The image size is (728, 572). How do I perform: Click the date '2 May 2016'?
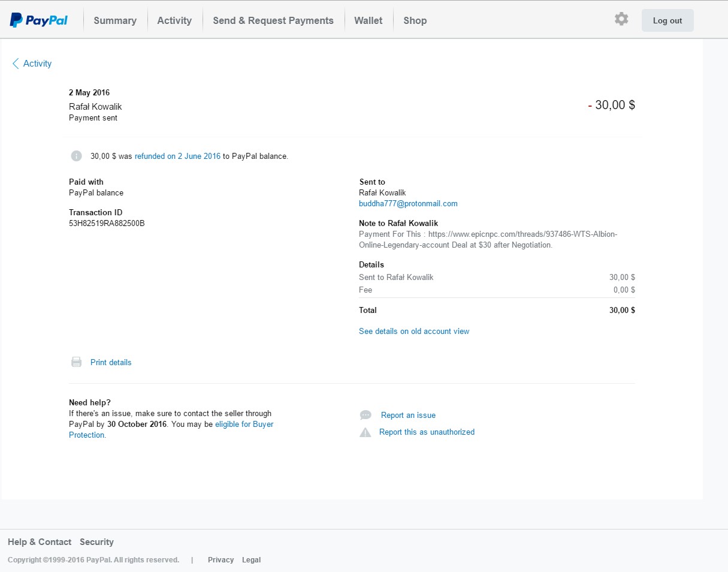[x=89, y=93]
